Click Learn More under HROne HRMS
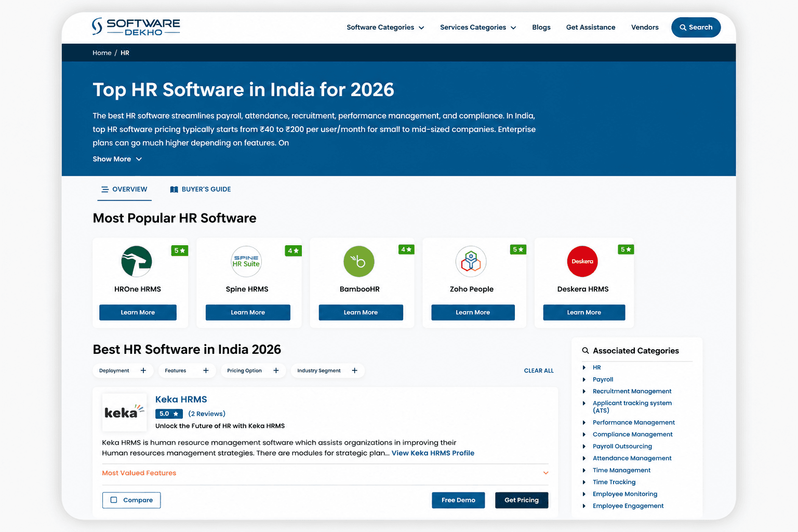Image resolution: width=798 pixels, height=532 pixels. point(138,312)
